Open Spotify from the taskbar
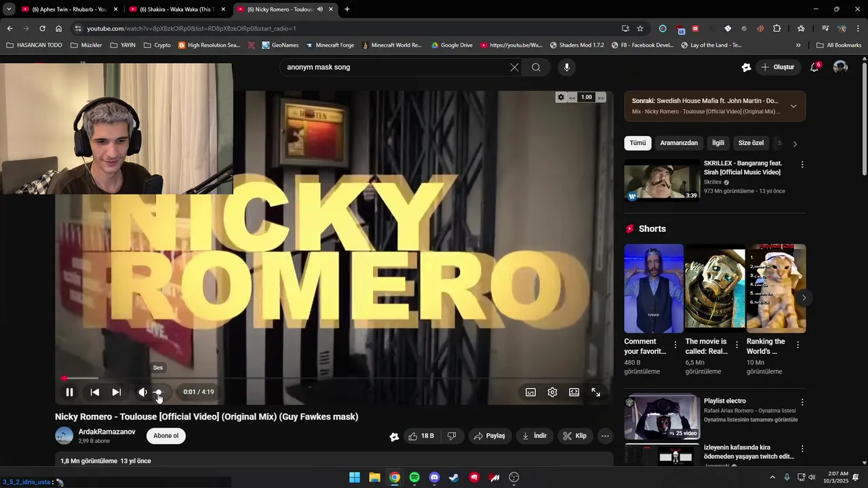The width and height of the screenshot is (868, 488). 414,478
